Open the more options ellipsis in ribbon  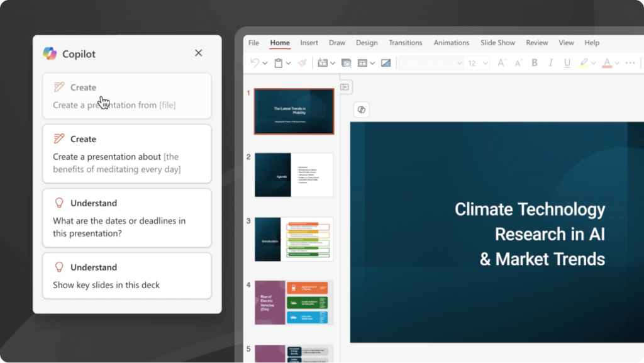[x=630, y=63]
